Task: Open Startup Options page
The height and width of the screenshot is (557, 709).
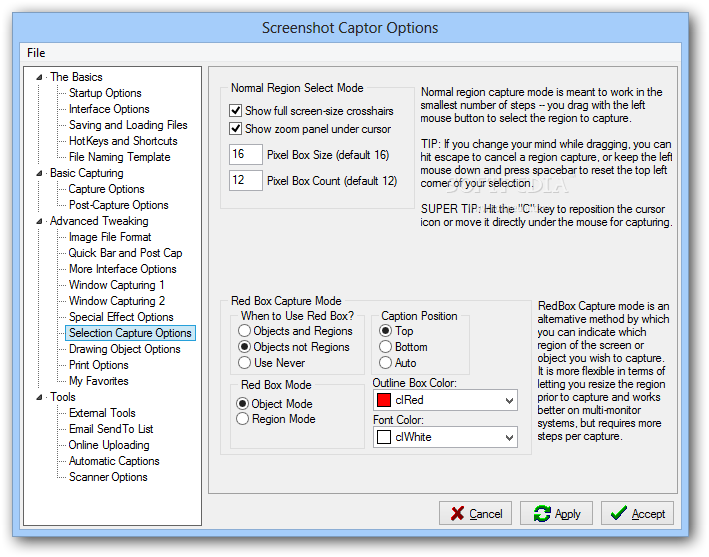Action: [x=105, y=93]
